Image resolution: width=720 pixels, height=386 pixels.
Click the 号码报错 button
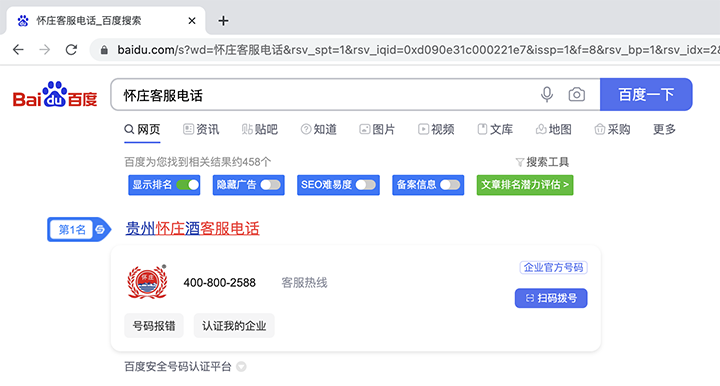[154, 326]
